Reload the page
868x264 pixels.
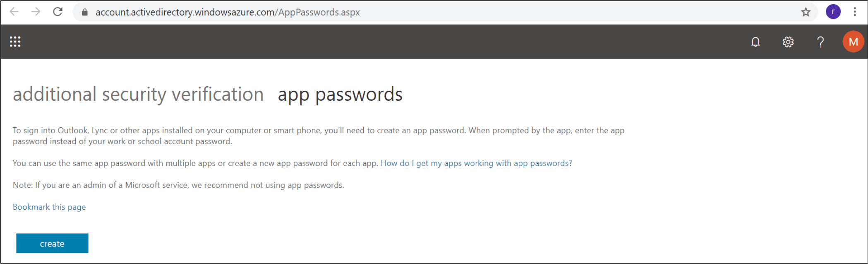coord(58,12)
